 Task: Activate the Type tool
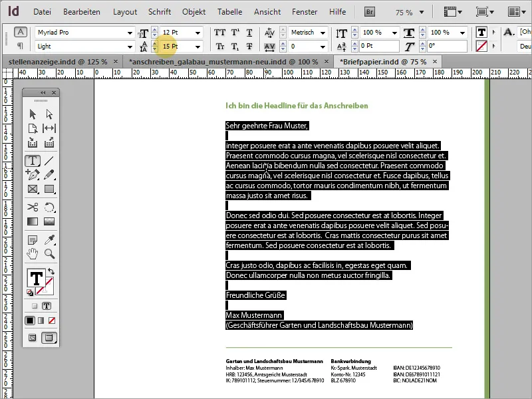coord(33,160)
